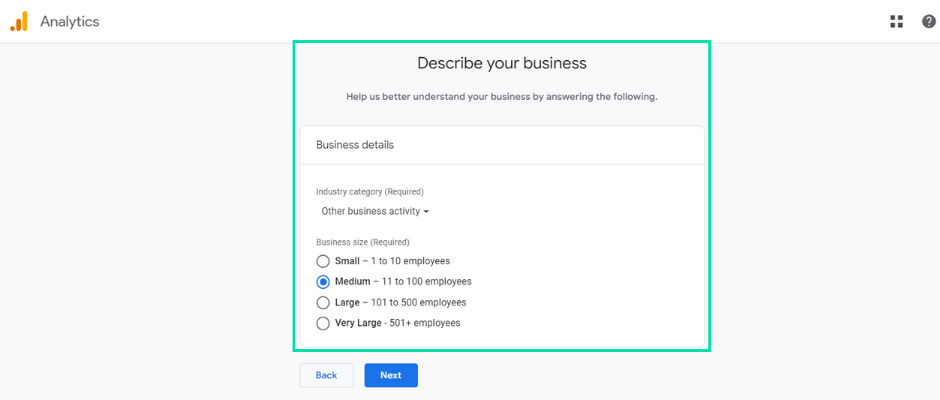Select Medium 11 to 100 employees radio
This screenshot has height=400, width=940.
coord(323,281)
